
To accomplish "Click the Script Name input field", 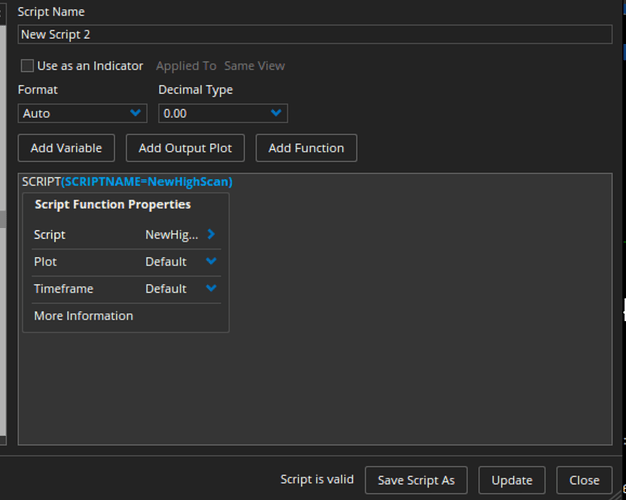I will click(315, 34).
